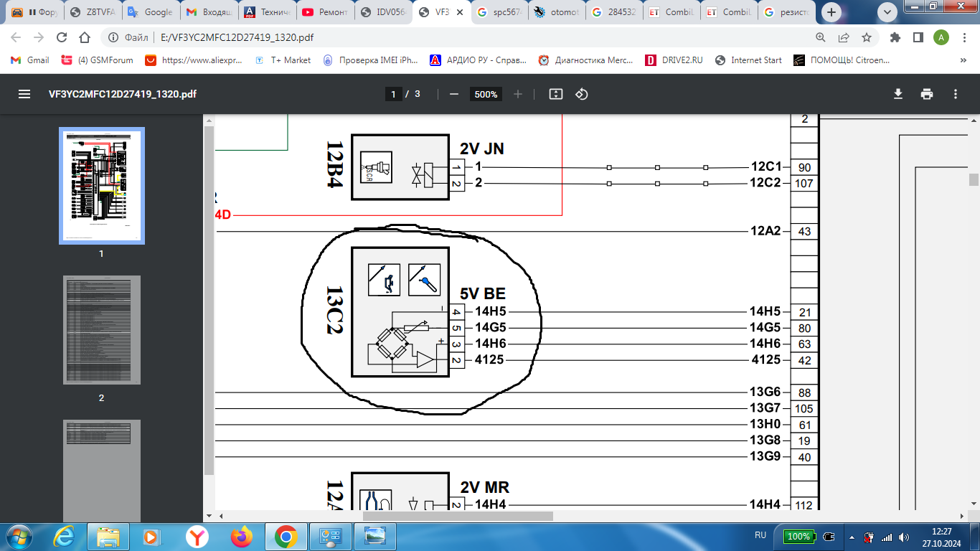Switch to the otomot tab
This screenshot has width=980, height=551.
coord(556,12)
